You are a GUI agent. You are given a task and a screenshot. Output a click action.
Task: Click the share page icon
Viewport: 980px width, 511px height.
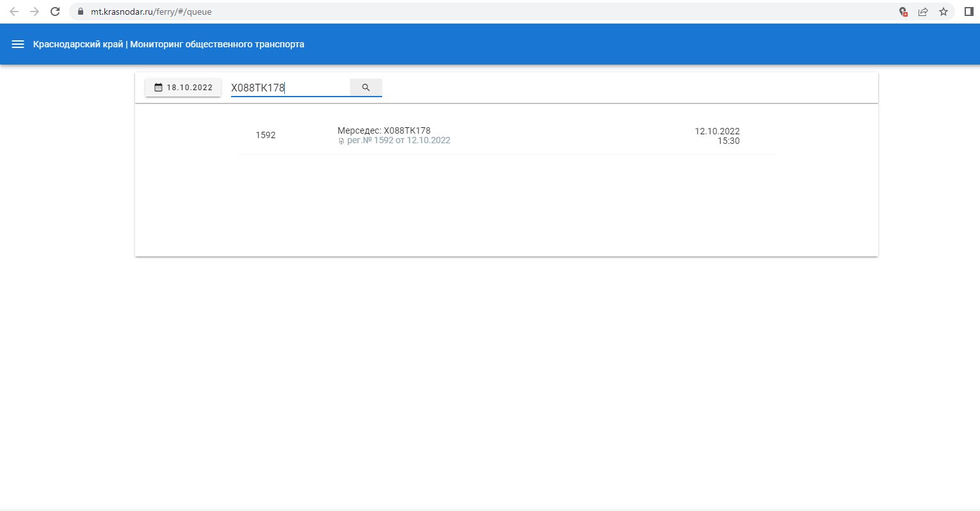(x=923, y=12)
